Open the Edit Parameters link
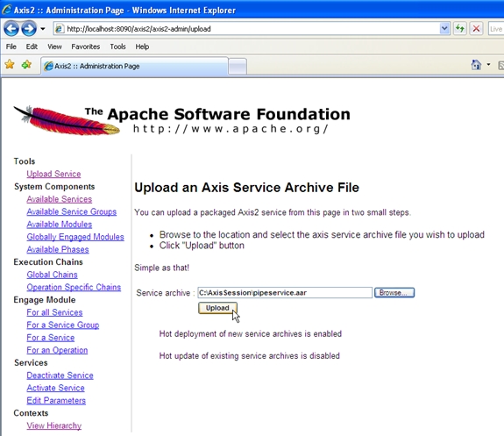The width and height of the screenshot is (504, 436). (x=56, y=400)
